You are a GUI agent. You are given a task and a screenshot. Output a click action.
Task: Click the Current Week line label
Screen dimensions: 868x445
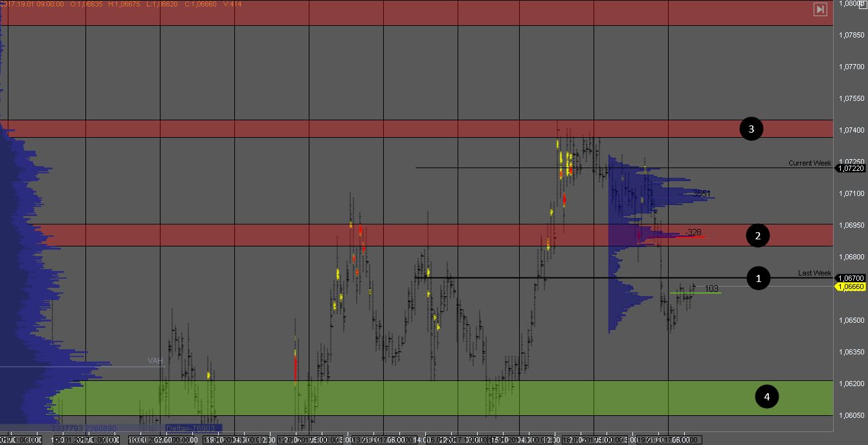(x=809, y=163)
